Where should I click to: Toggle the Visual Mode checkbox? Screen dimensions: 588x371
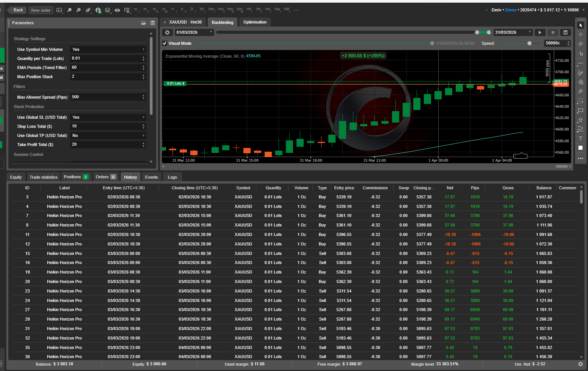pos(165,43)
